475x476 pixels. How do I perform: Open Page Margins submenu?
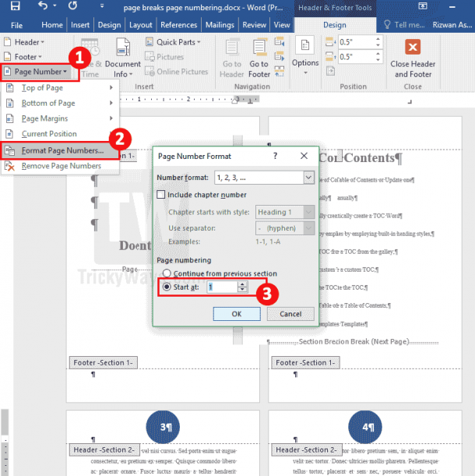click(60, 118)
